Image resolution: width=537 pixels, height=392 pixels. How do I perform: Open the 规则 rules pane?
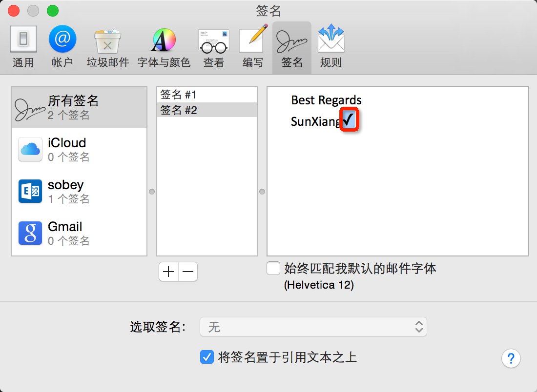coord(330,48)
